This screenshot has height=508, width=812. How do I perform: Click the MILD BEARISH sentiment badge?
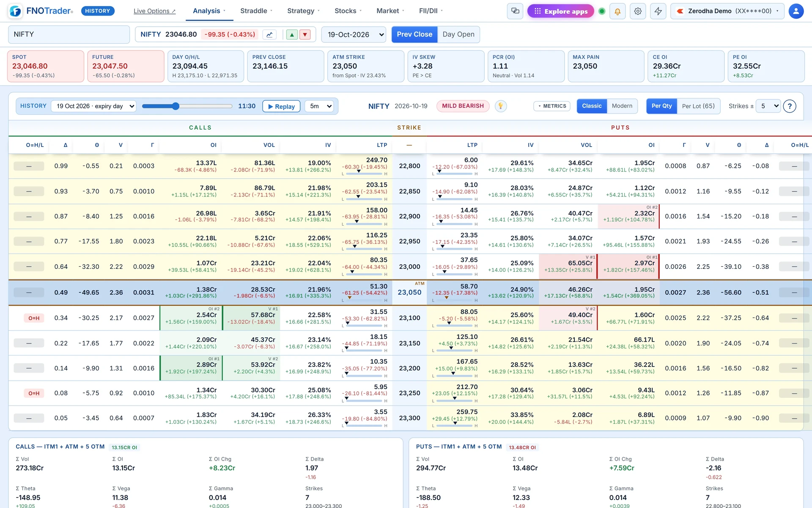(x=463, y=106)
